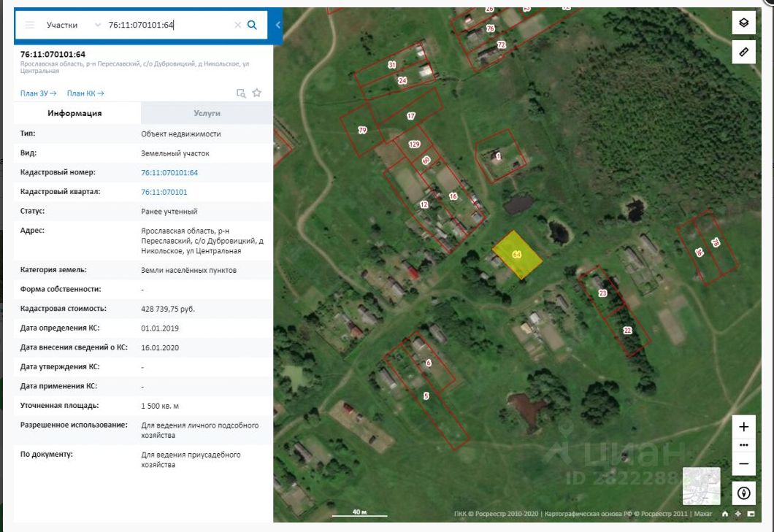The image size is (774, 532).
Task: Clear the search field with the X
Action: 237,25
